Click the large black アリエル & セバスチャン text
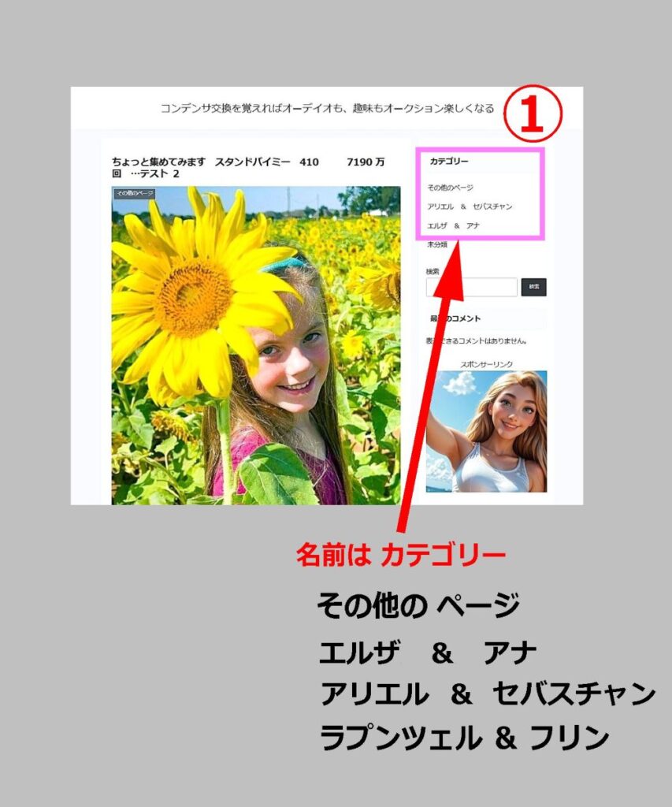 click(x=487, y=695)
